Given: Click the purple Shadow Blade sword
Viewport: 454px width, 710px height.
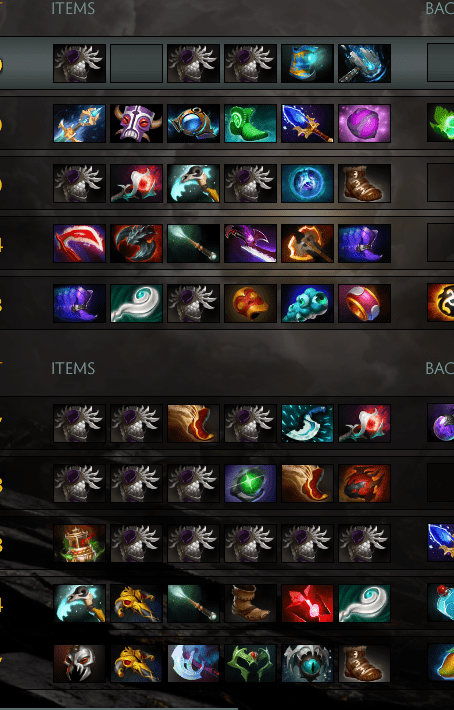Looking at the screenshot, I should point(250,244).
